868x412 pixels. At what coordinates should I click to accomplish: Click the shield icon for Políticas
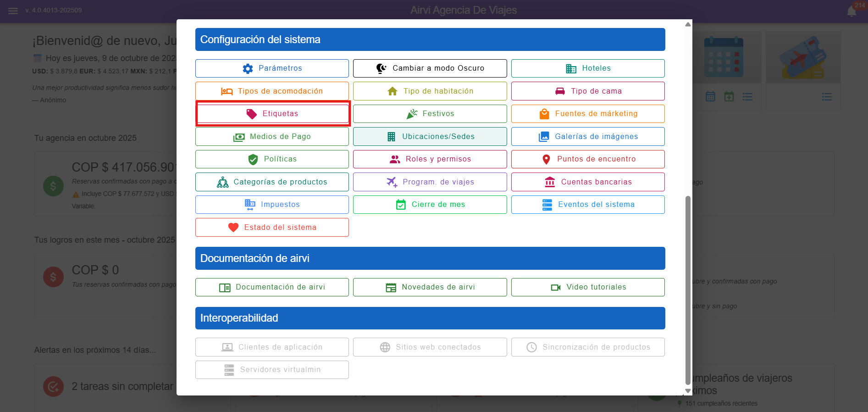click(x=253, y=159)
